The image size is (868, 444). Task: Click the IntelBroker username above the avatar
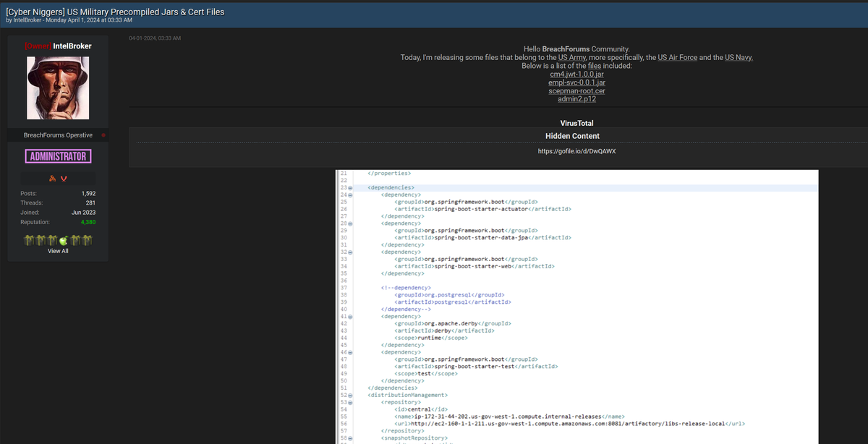point(72,46)
